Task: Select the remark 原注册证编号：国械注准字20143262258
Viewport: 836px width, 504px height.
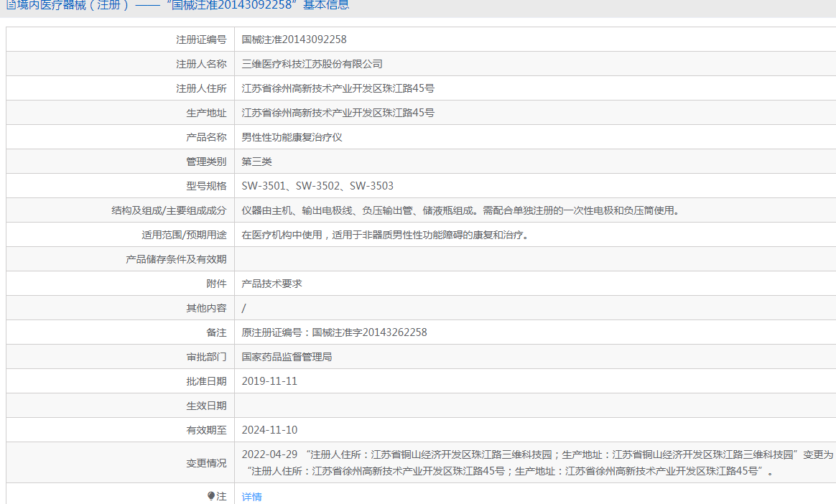Action: [x=334, y=332]
